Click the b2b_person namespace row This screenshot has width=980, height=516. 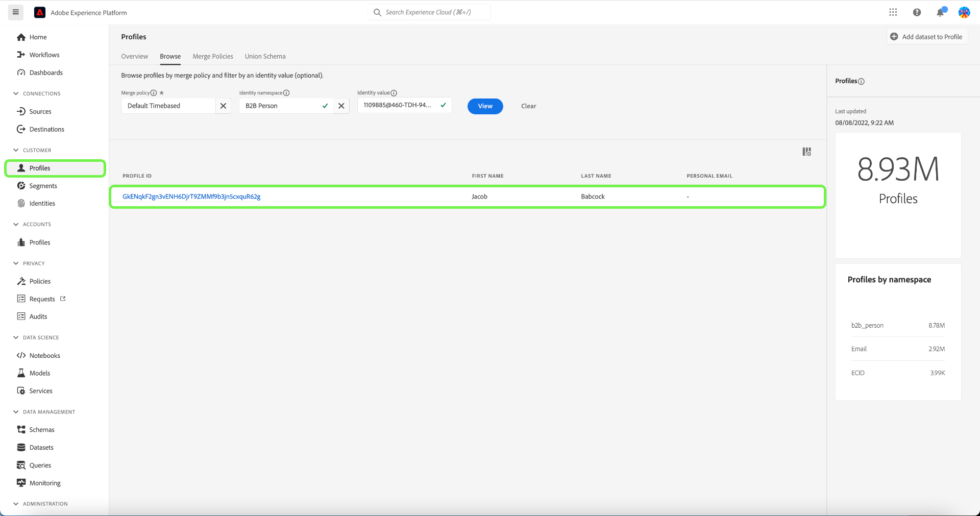pyautogui.click(x=898, y=326)
